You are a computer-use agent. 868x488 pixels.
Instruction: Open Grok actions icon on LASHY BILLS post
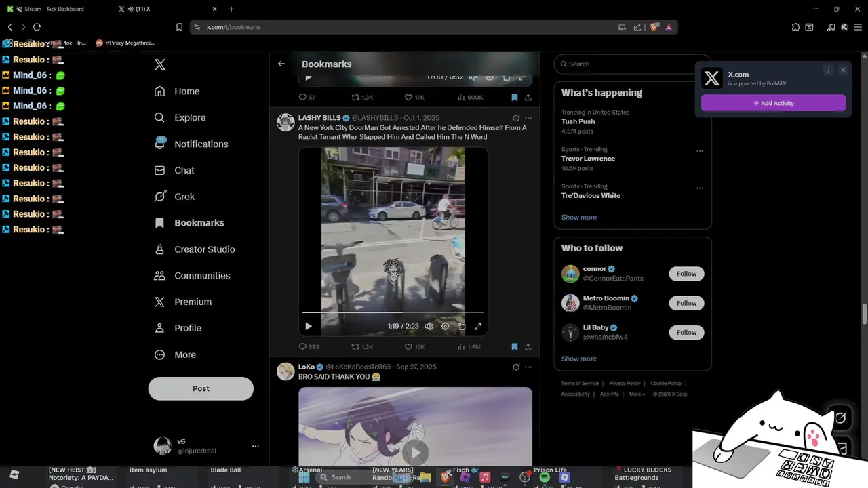click(516, 118)
